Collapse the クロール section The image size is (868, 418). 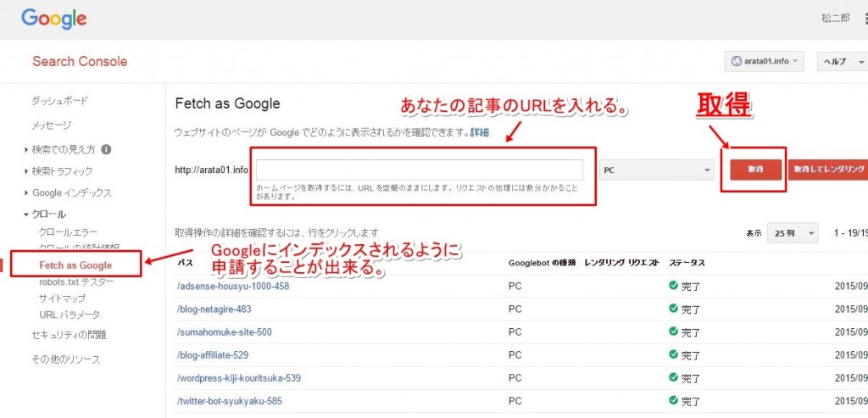pyautogui.click(x=48, y=215)
